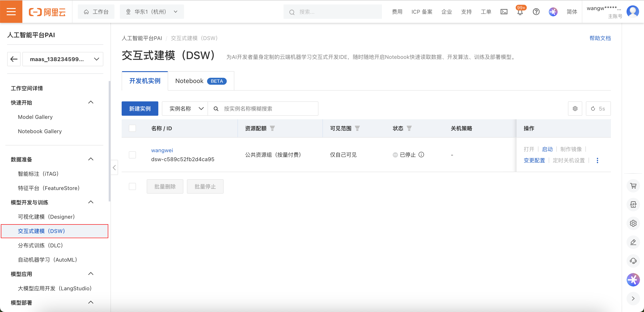Click the search magnifier in instance search
The height and width of the screenshot is (312, 644).
[x=216, y=109]
